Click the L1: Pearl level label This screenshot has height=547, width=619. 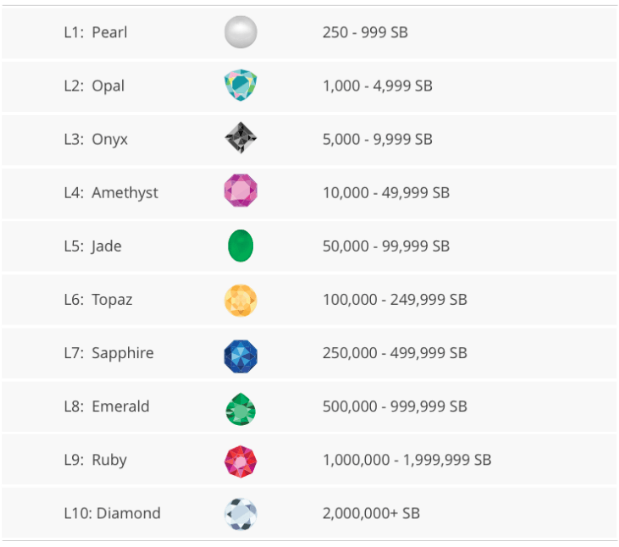tap(95, 32)
